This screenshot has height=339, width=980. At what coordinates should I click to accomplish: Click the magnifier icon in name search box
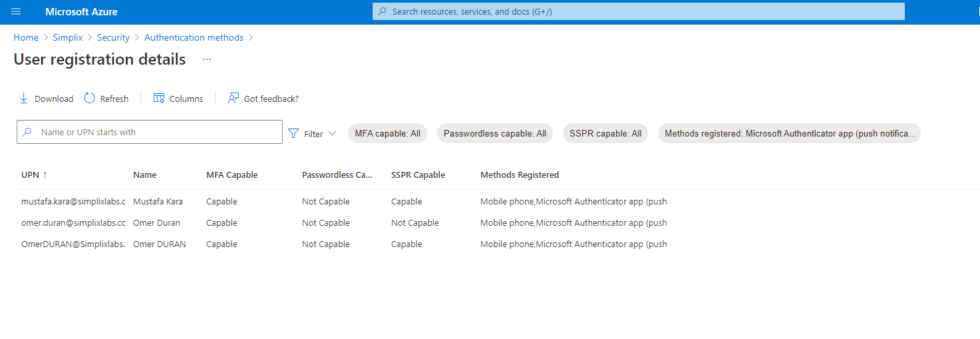pyautogui.click(x=27, y=132)
